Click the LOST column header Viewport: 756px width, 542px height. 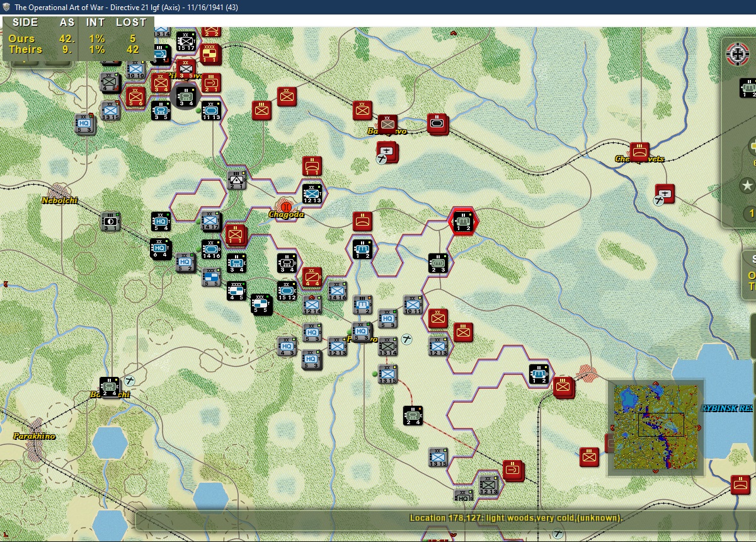click(131, 22)
